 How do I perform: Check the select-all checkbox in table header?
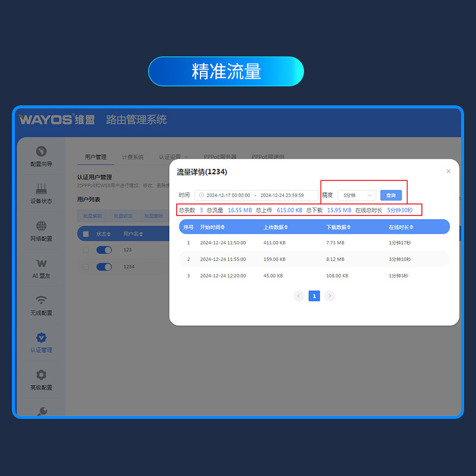(x=86, y=233)
